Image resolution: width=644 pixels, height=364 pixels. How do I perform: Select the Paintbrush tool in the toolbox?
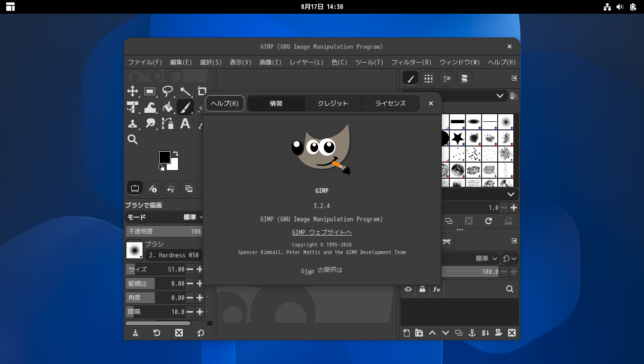pos(185,108)
